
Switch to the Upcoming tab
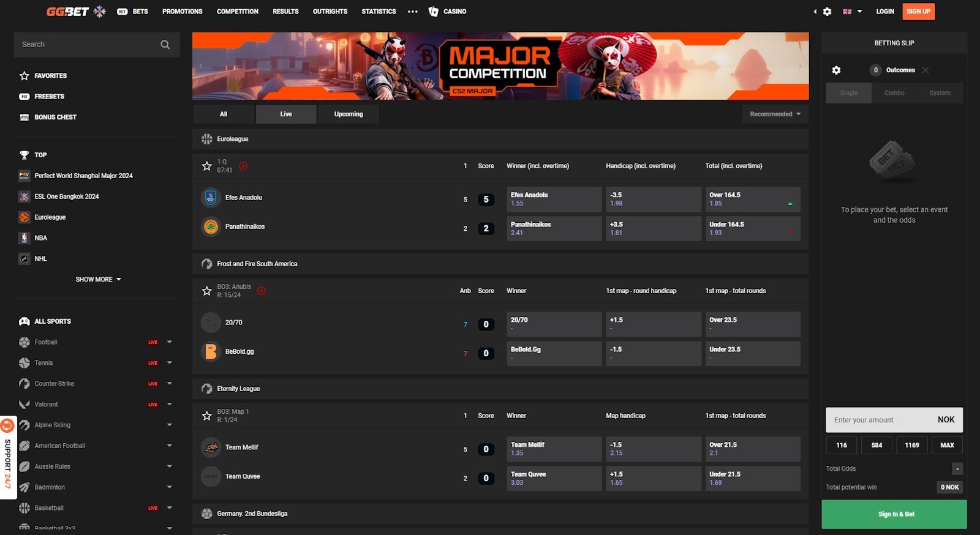pyautogui.click(x=349, y=114)
